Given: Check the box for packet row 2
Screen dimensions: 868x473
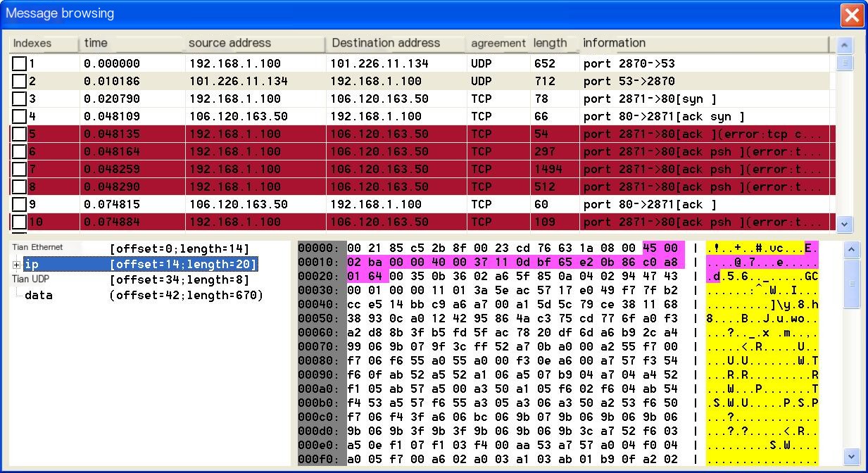Looking at the screenshot, I should [x=19, y=82].
